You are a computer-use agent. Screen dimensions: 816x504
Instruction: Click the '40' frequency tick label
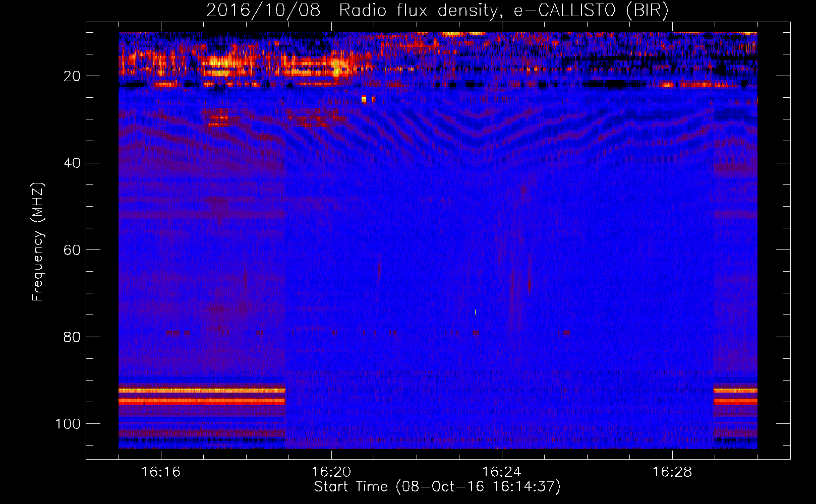[x=72, y=163]
